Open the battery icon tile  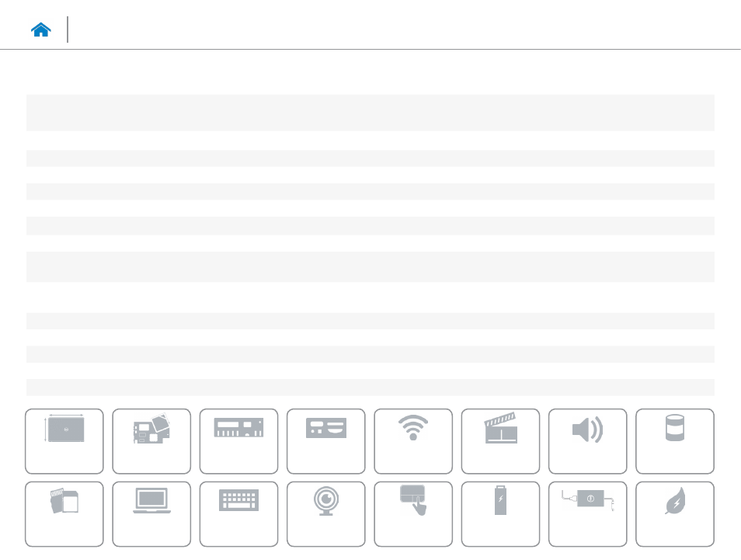[x=500, y=514]
